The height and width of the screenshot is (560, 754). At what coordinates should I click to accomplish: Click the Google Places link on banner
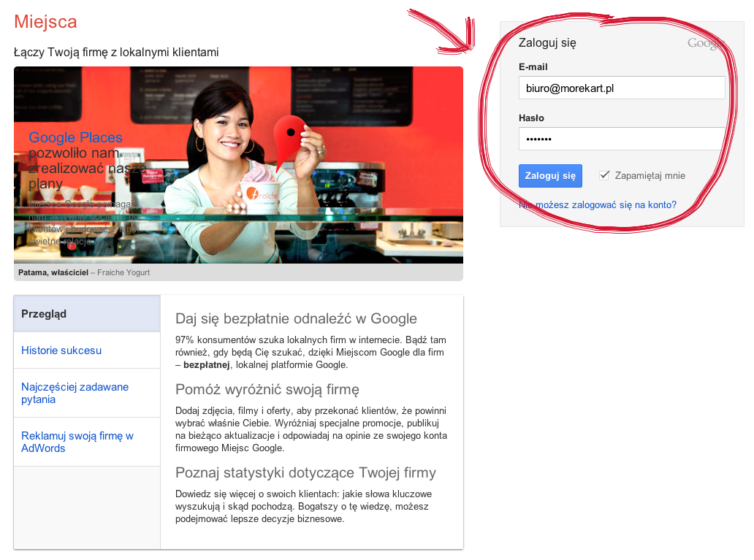point(75,137)
